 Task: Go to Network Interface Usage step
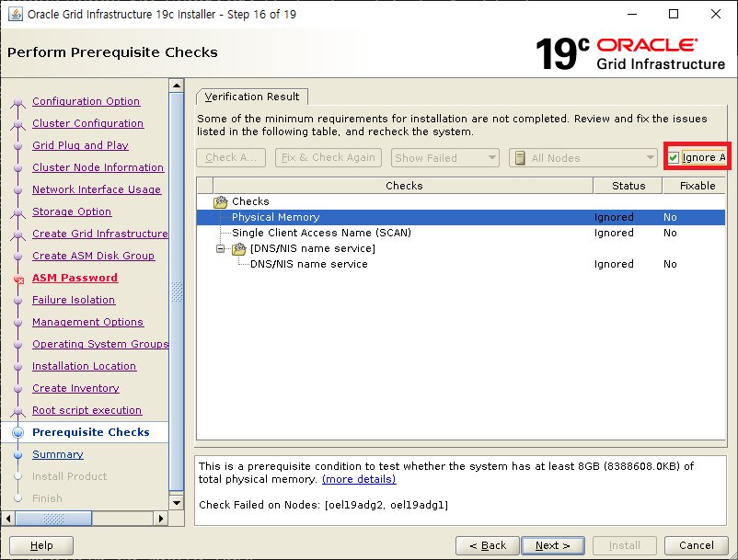click(97, 190)
